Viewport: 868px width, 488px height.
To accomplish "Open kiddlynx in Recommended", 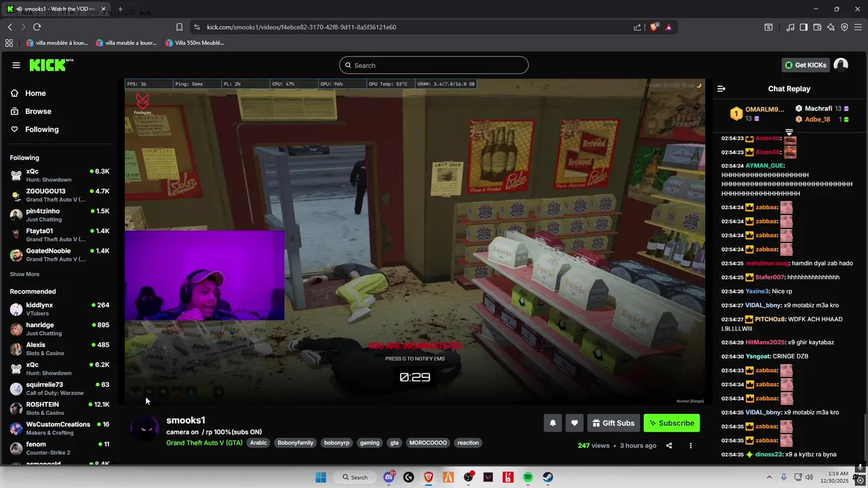I will click(x=60, y=308).
